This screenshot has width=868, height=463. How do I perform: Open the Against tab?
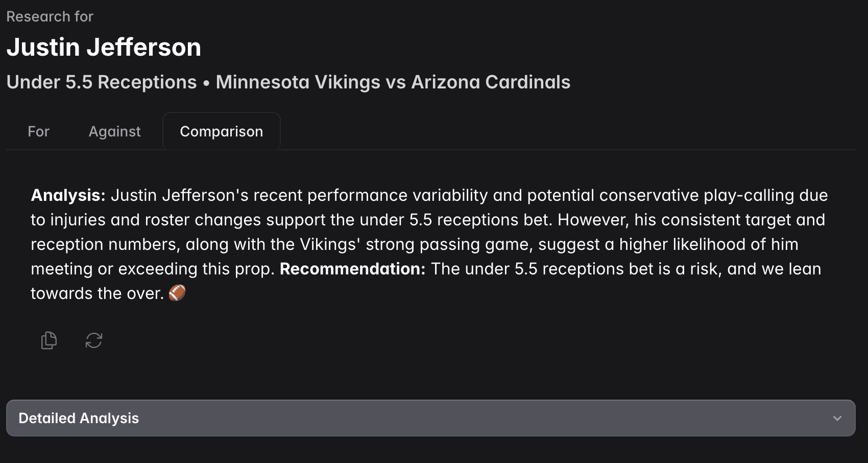[x=115, y=131]
